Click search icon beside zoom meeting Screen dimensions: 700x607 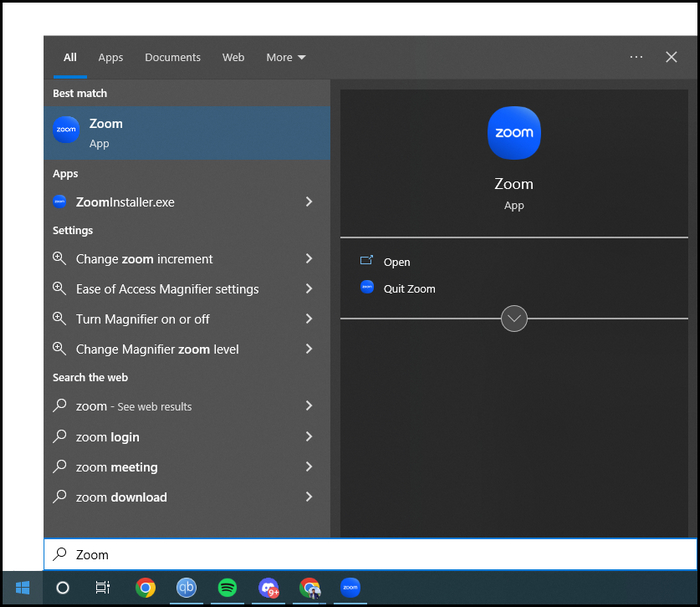pos(59,467)
